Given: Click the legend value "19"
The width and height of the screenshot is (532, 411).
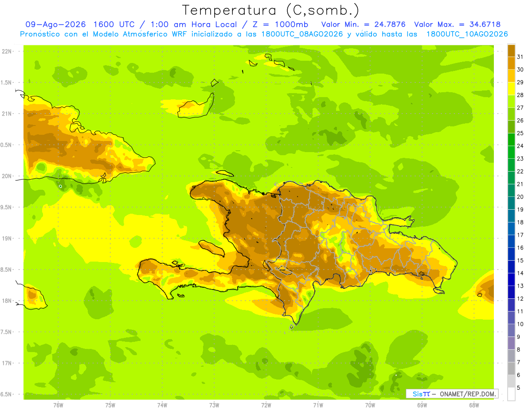Looking at the screenshot, I should click(x=520, y=209).
